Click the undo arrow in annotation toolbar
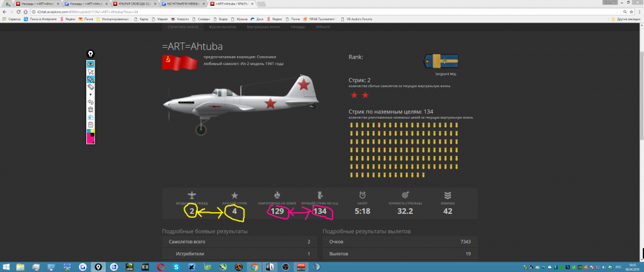 90,102
